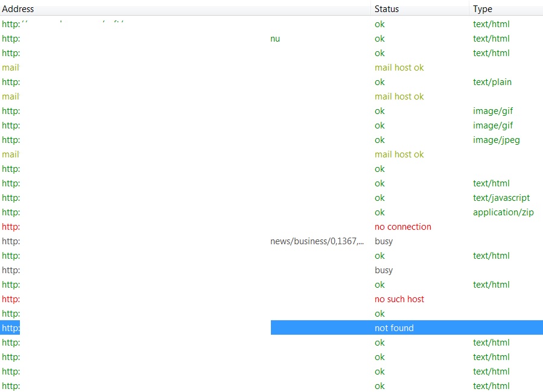543x392 pixels.
Task: Click the highlighted "not found" status
Action: point(394,328)
